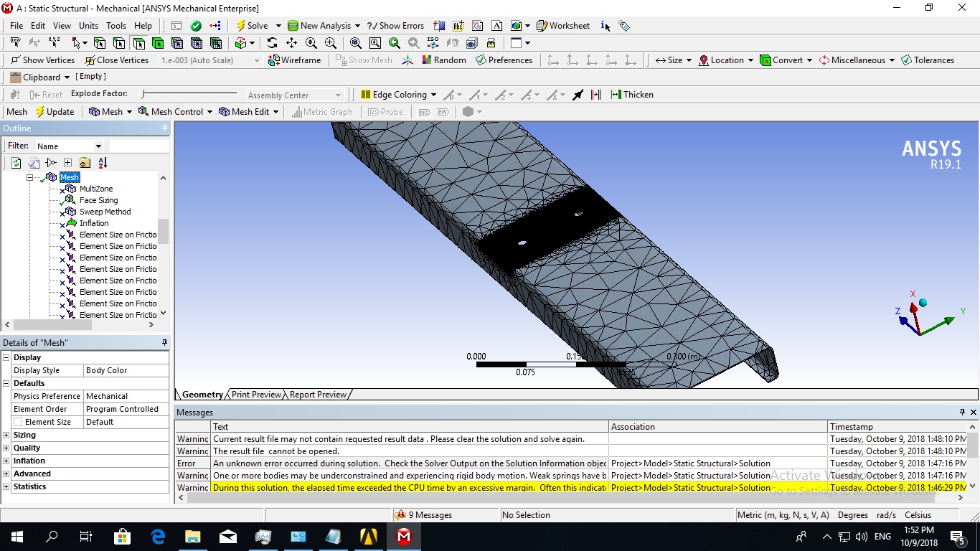Image resolution: width=980 pixels, height=551 pixels.
Task: Collapse the Mesh tree node
Action: click(30, 177)
